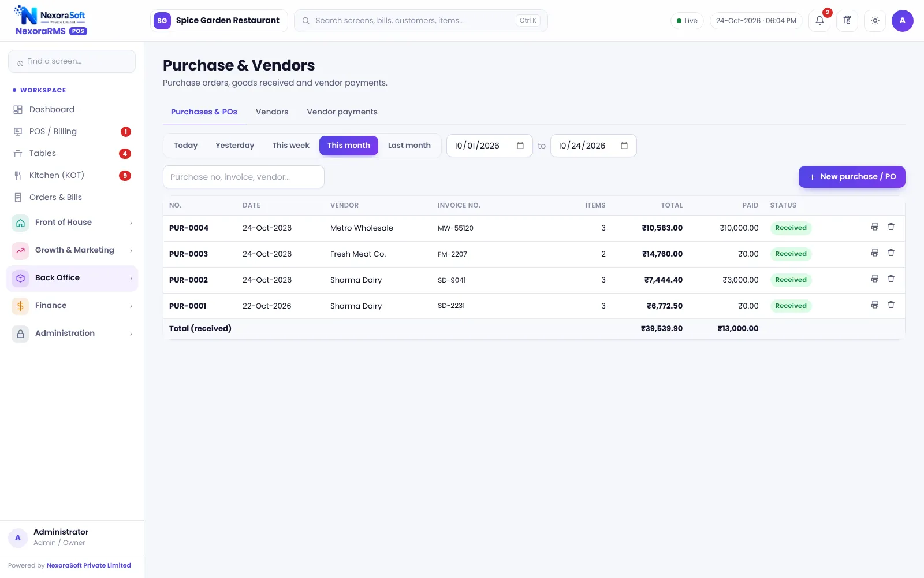Filter by This week
This screenshot has height=578, width=924.
click(x=290, y=146)
